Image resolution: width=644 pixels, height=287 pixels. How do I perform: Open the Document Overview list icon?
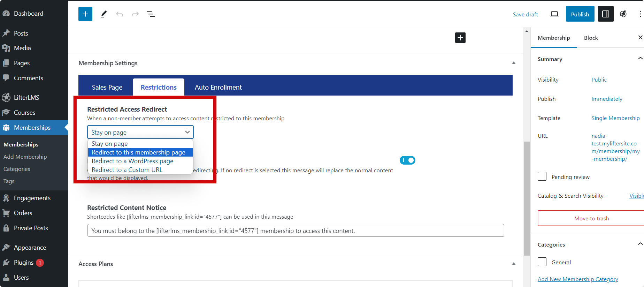151,14
